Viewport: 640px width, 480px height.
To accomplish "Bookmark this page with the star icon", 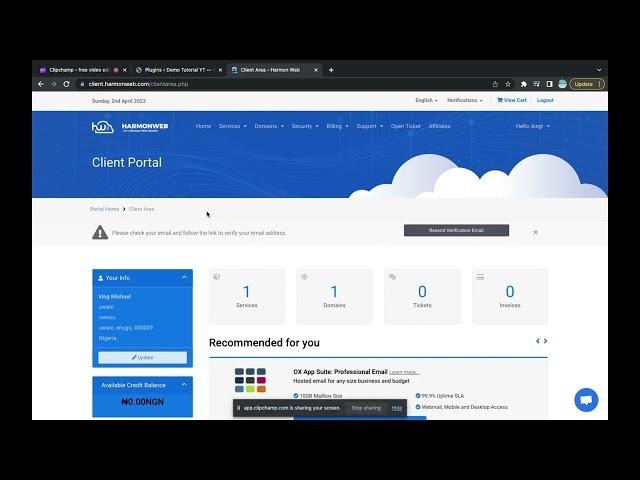I will (508, 84).
